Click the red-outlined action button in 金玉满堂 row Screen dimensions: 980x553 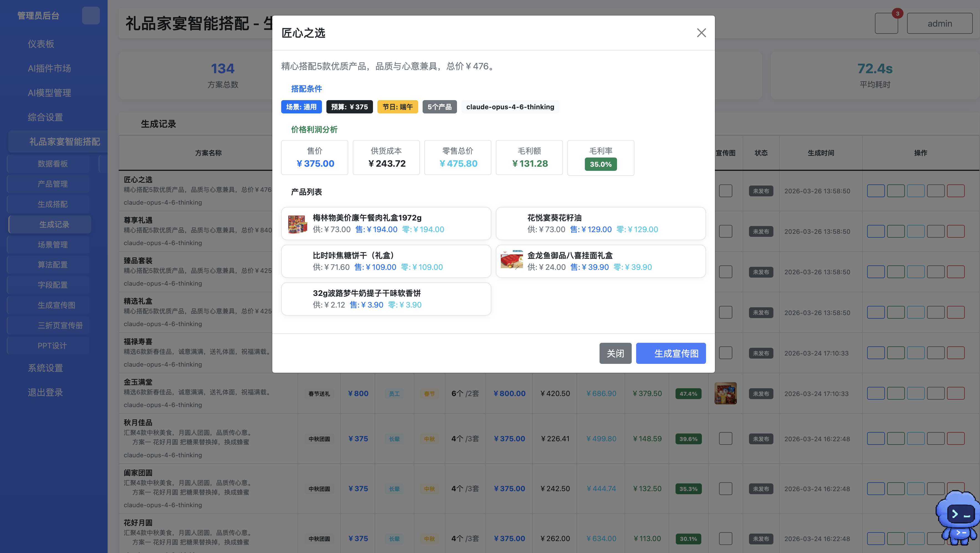tap(955, 394)
